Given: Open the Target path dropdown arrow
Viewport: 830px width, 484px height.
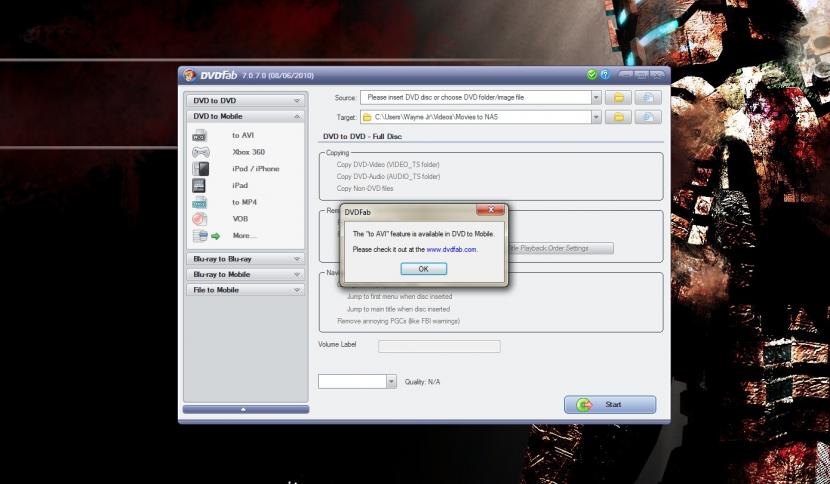Looking at the screenshot, I should [x=596, y=117].
